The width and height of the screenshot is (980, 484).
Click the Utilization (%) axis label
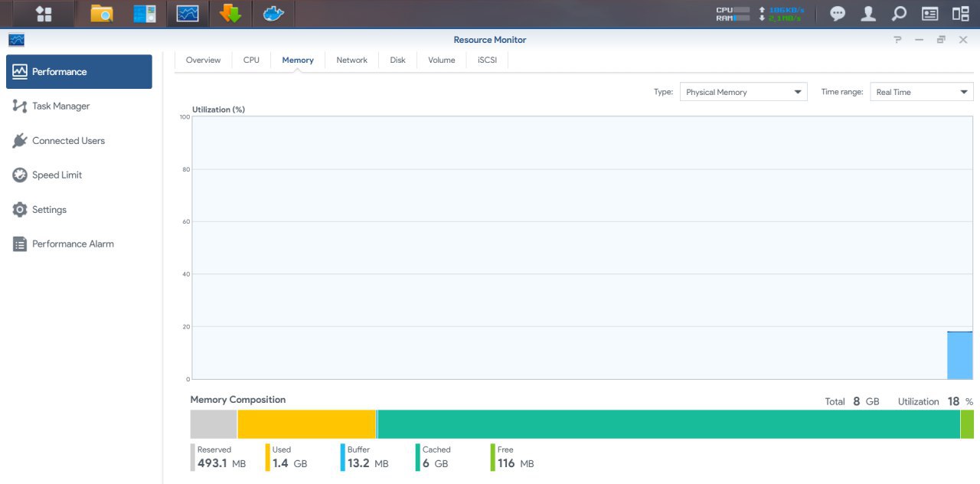(x=218, y=110)
